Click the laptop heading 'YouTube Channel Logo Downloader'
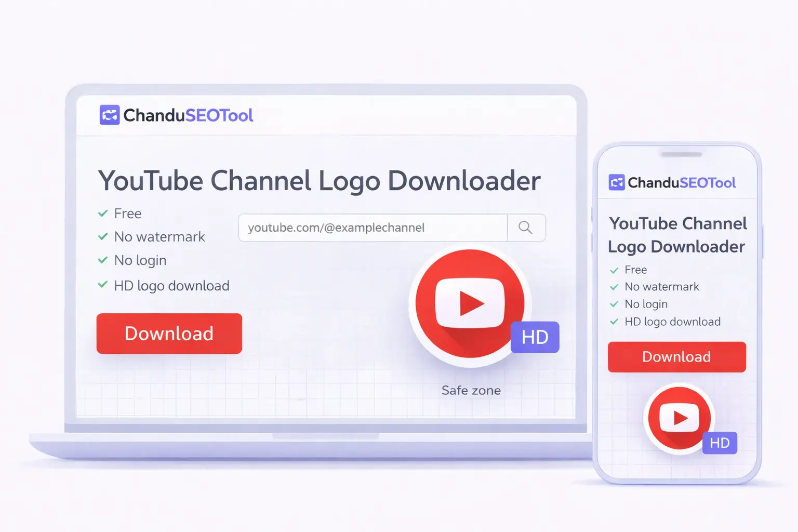This screenshot has width=798, height=532. (320, 181)
